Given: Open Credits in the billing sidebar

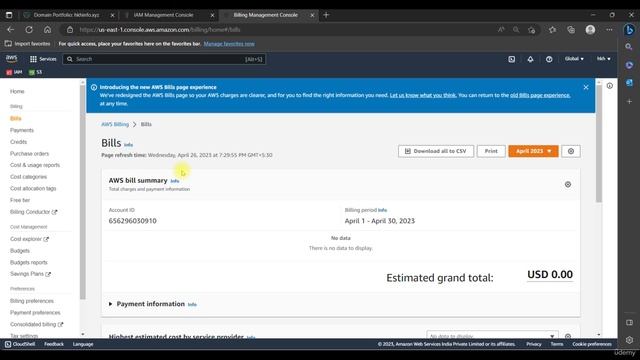Looking at the screenshot, I should pyautogui.click(x=18, y=142).
